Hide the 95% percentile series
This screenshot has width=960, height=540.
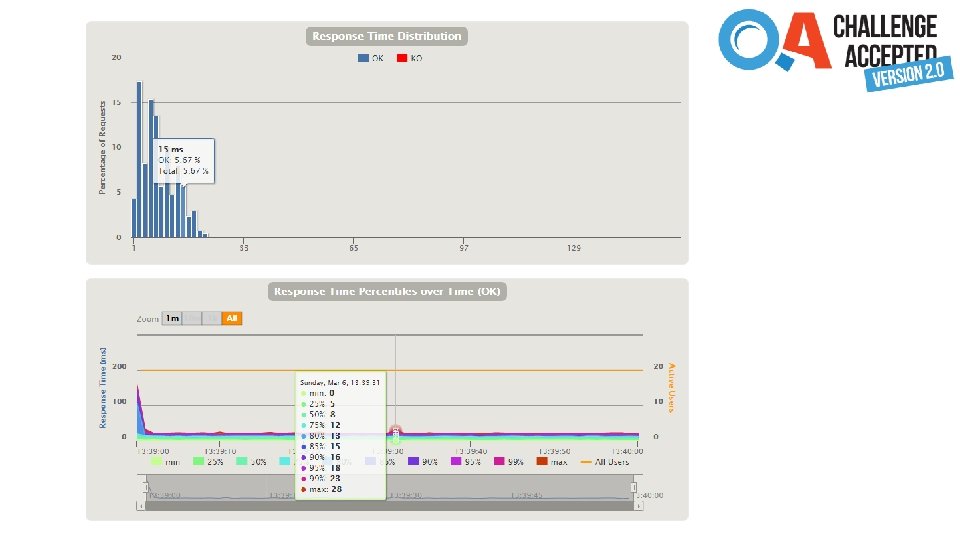pos(465,462)
